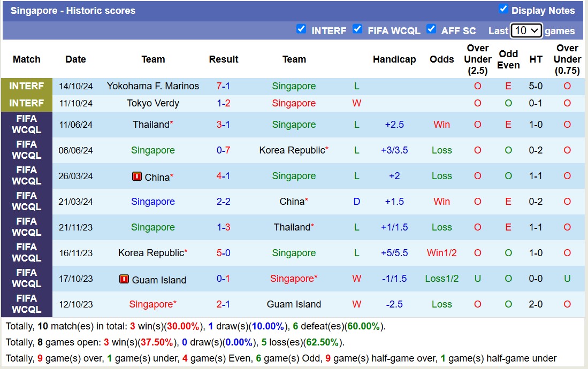Screen dimensions: 588x369
Task: Click the INTERF badge on the Yokohama match row
Action: pos(26,86)
